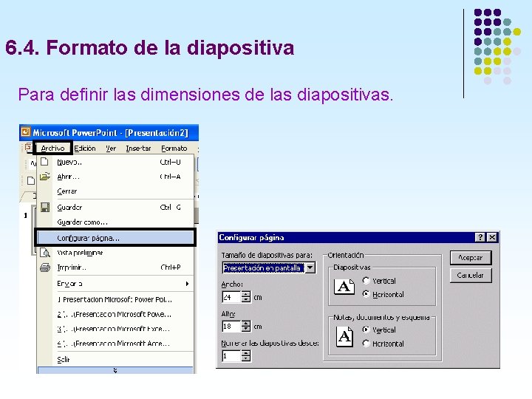Choose Guardar from the Archivo menu

[x=115, y=208]
